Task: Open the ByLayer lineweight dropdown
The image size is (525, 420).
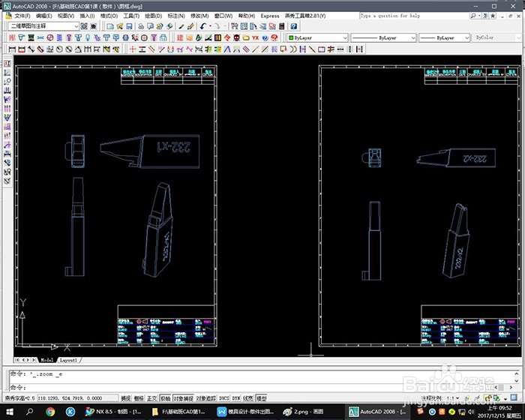Action: coord(445,37)
